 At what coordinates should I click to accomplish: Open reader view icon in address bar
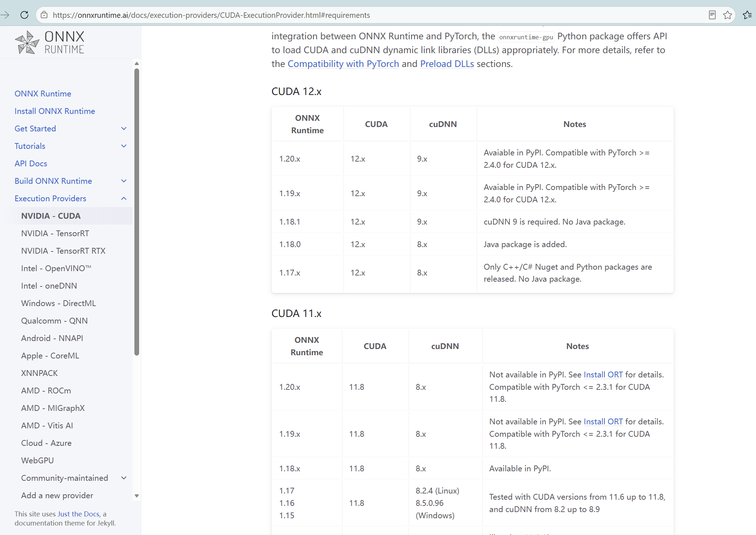(x=712, y=15)
